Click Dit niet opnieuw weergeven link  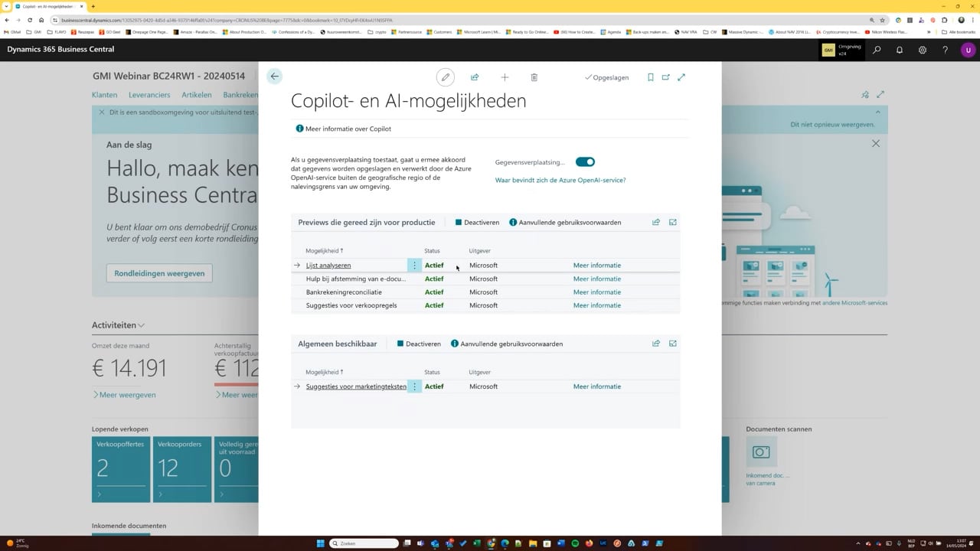point(832,125)
